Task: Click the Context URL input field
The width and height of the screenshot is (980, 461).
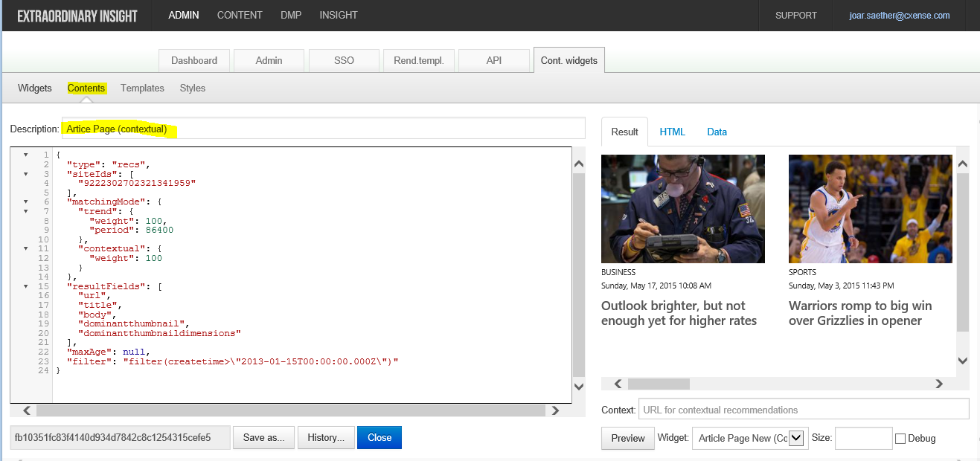Action: [804, 410]
